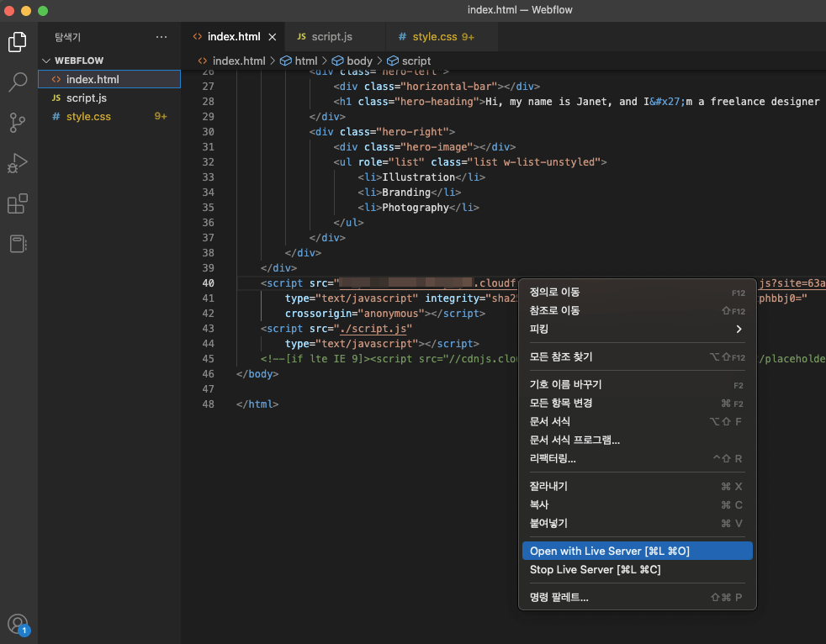Image resolution: width=826 pixels, height=644 pixels.
Task: Open the Accounts icon with badge
Action: 19,625
